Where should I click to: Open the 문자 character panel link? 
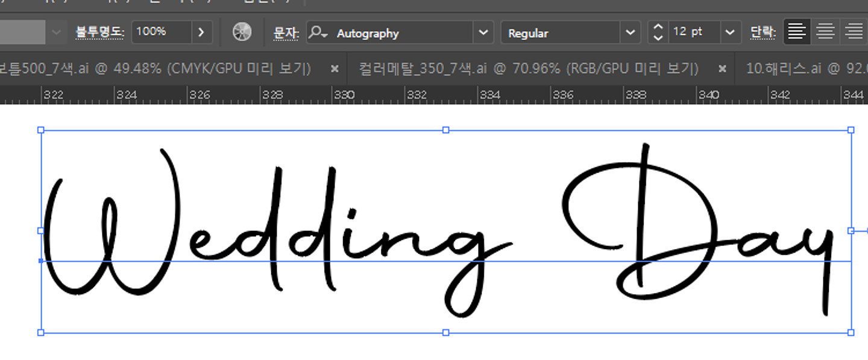pos(286,33)
